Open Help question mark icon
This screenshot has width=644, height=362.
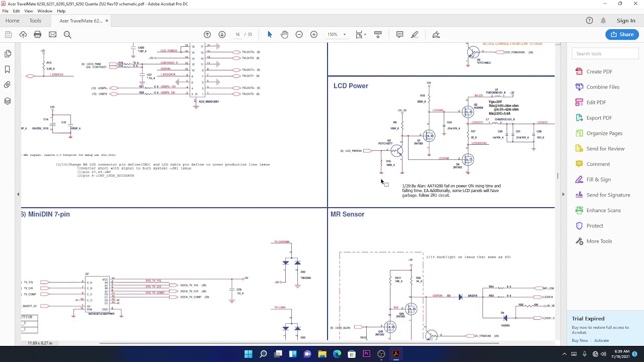(x=589, y=21)
